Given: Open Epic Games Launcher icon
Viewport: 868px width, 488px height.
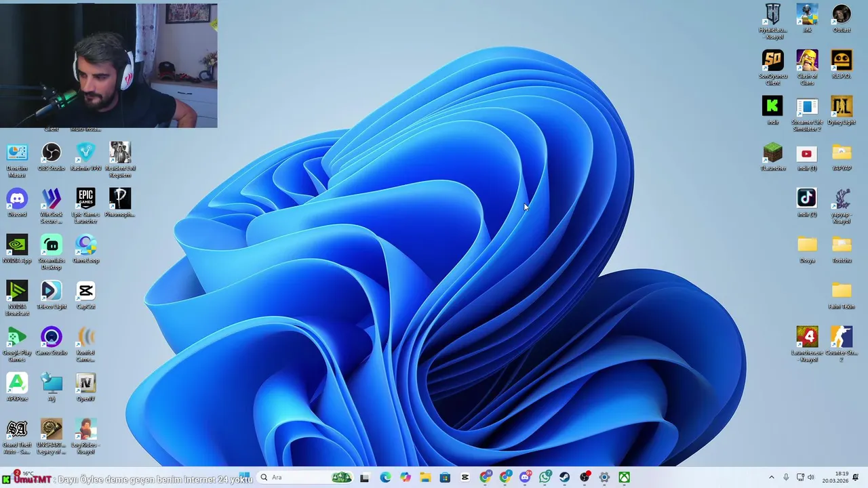Looking at the screenshot, I should [x=85, y=206].
